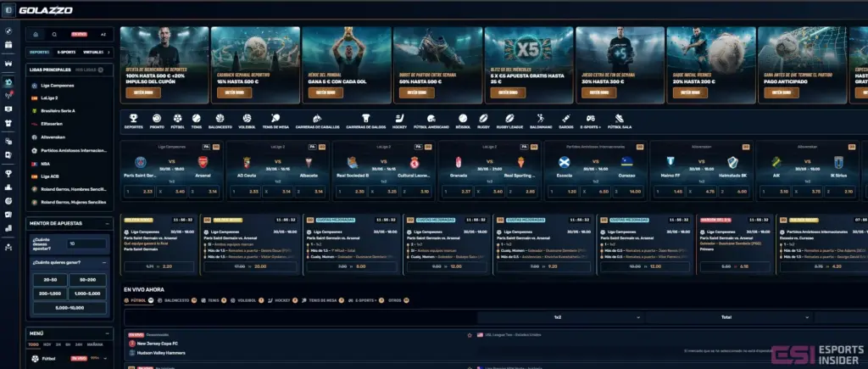Open the crown icon in far-left sidebar
Image resolution: width=868 pixels, height=369 pixels.
(x=8, y=64)
